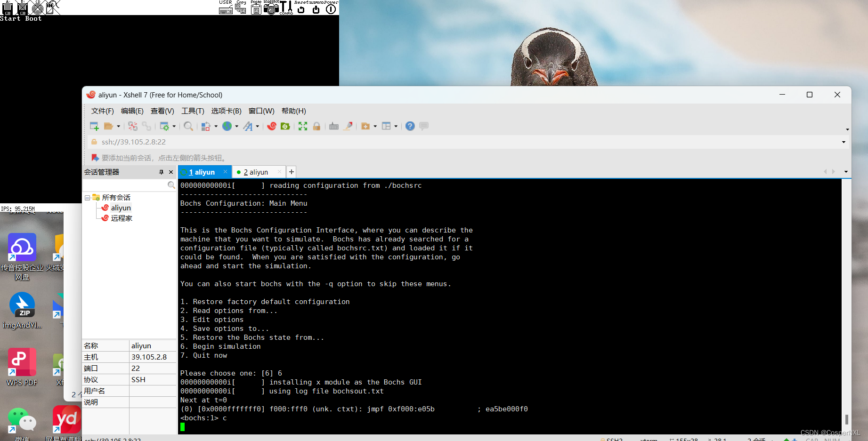Click the globe Encoding toolbar icon
The height and width of the screenshot is (441, 868).
pyautogui.click(x=227, y=126)
